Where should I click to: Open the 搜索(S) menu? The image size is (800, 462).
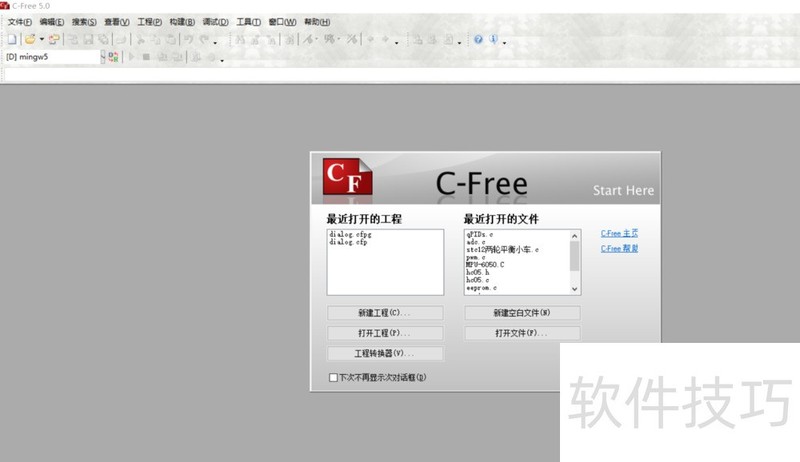[x=84, y=22]
